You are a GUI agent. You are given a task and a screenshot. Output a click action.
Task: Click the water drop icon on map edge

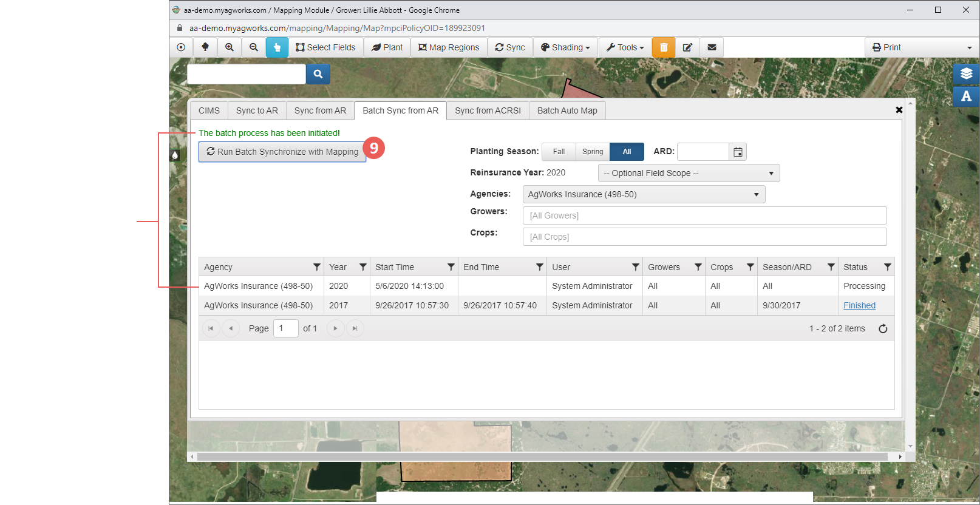[x=175, y=155]
